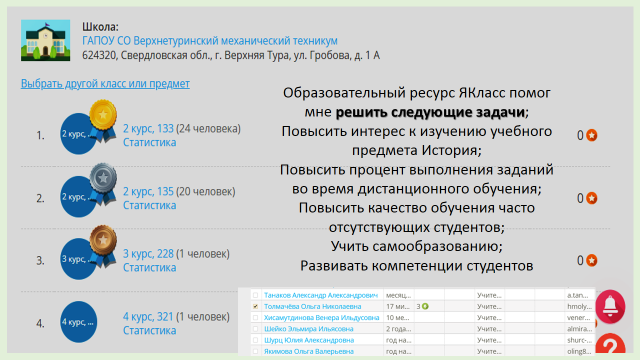Screen dimensions: 640x360
Task: Check the box next to Танаков Александр Александрович
Action: (256, 295)
